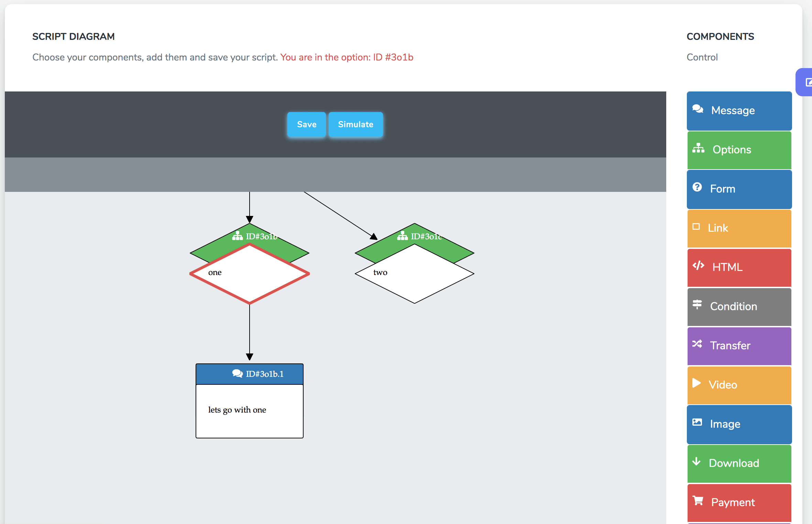Screen dimensions: 812x524
Task: Click the shopping cart icon on Payment
Action: tap(698, 501)
